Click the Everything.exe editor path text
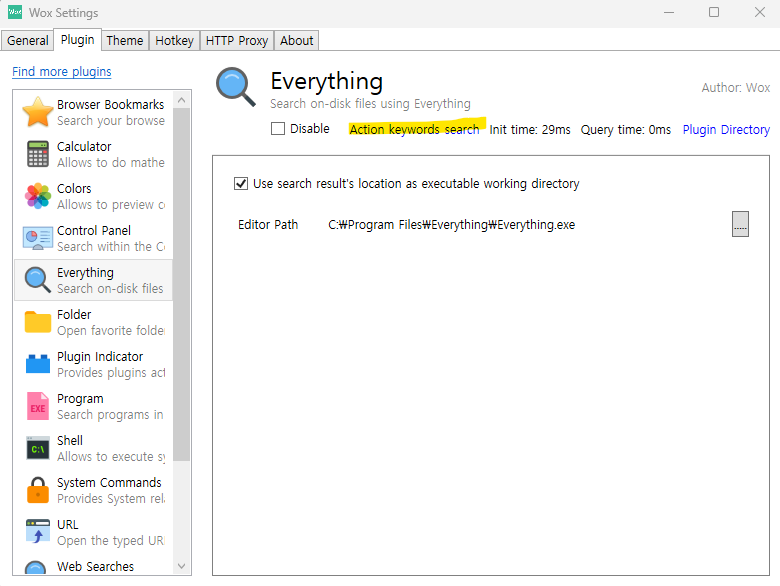The height and width of the screenshot is (586, 780). 451,225
